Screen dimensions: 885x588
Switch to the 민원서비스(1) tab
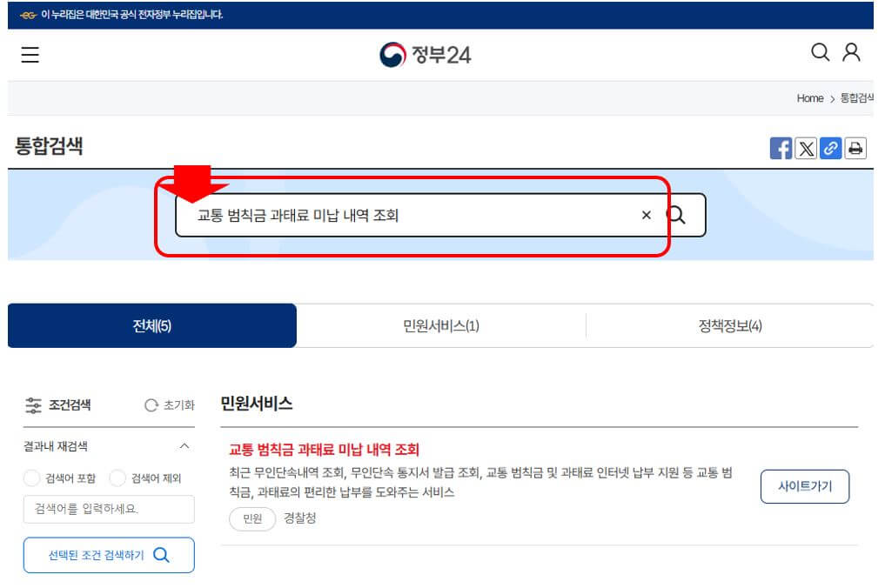[440, 324]
